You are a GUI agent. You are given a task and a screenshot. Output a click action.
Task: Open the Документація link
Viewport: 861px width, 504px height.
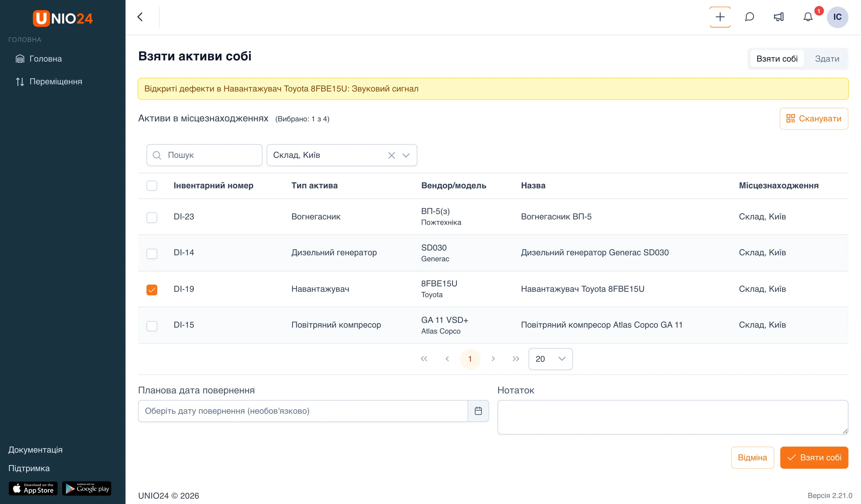click(x=35, y=450)
